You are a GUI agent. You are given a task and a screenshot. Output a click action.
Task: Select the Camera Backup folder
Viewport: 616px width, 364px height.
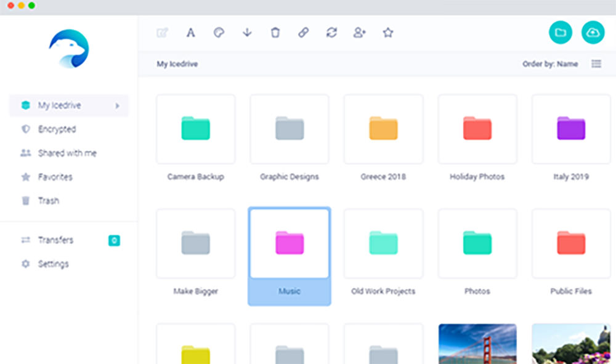pyautogui.click(x=196, y=129)
